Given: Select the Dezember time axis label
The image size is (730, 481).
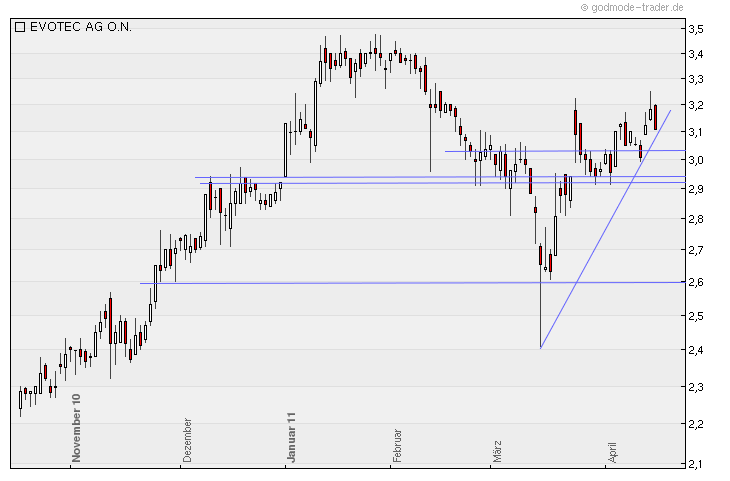Looking at the screenshot, I should point(187,440).
